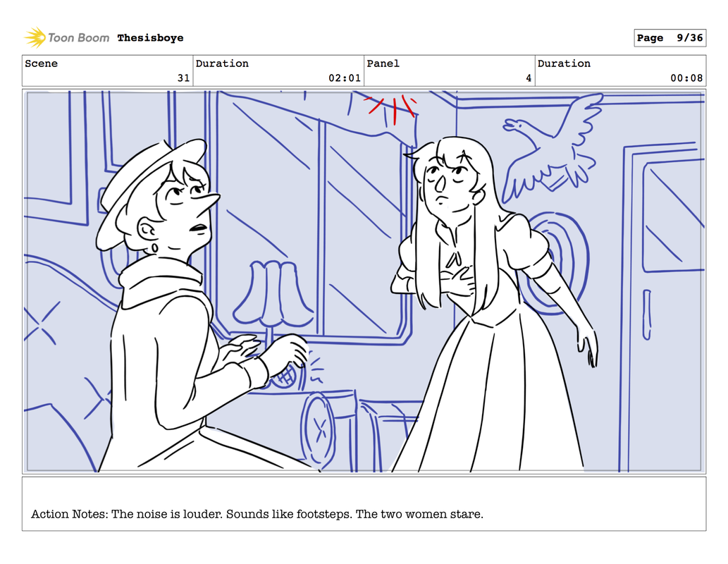Image resolution: width=728 pixels, height=564 pixels.
Task: Click the Toon Boom logo icon
Action: (35, 37)
